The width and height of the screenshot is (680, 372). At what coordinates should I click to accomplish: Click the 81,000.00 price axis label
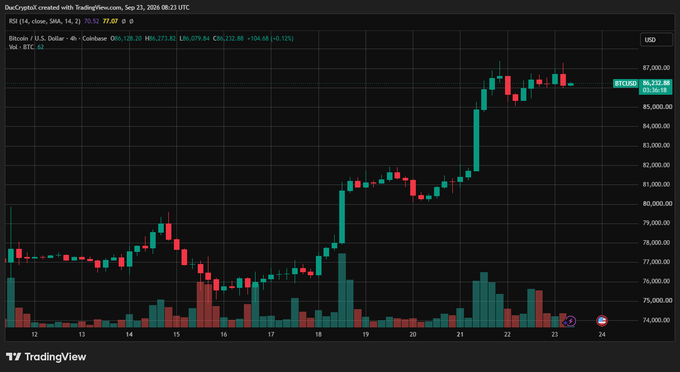pos(655,184)
